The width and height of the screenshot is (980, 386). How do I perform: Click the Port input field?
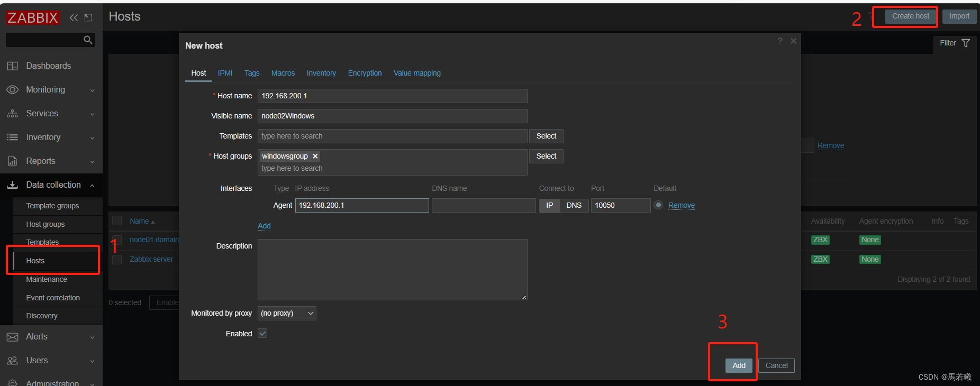click(621, 205)
